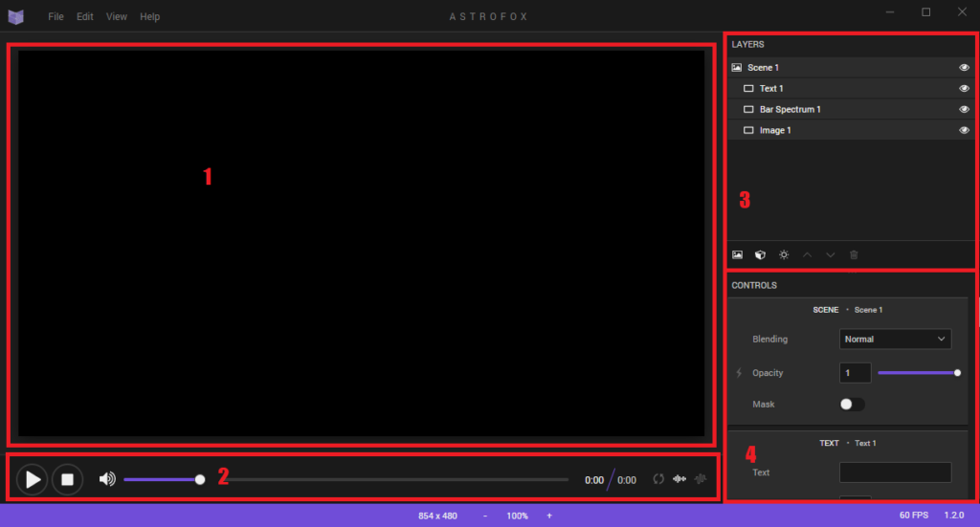
Task: Adjust the Opacity slider
Action: pos(918,373)
